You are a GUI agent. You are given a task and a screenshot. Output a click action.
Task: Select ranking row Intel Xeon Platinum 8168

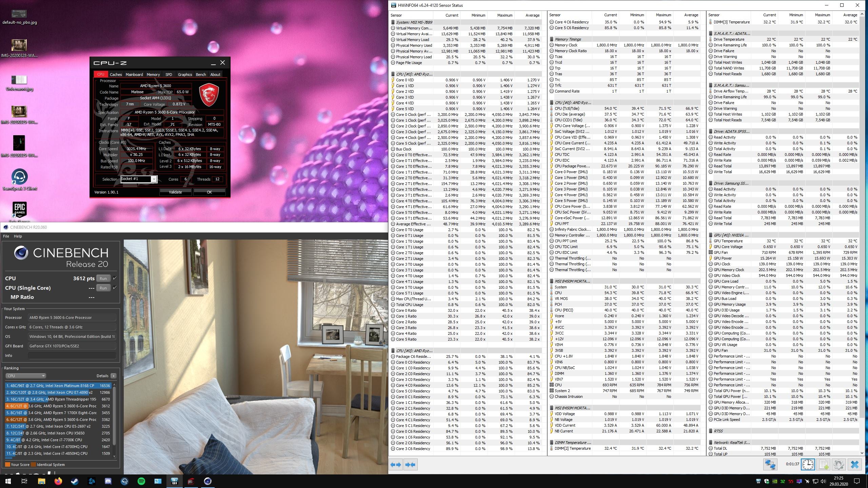click(58, 386)
